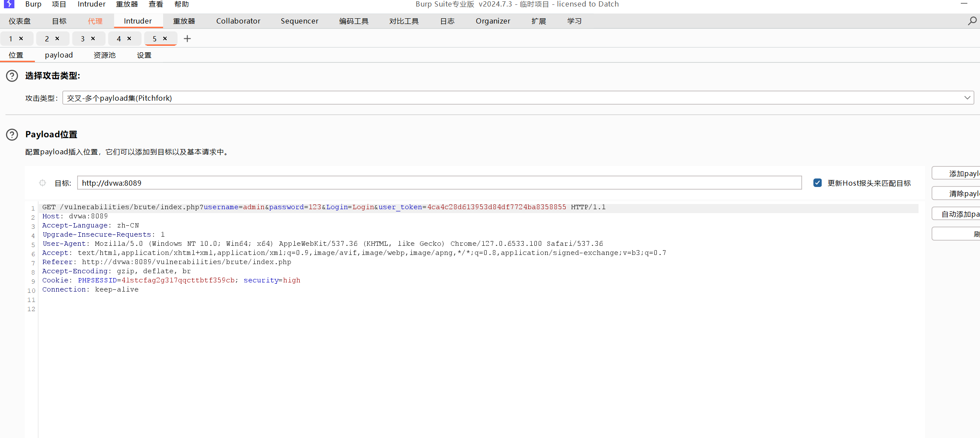Switch to 仪表盘 tab
The image size is (980, 438).
click(20, 21)
